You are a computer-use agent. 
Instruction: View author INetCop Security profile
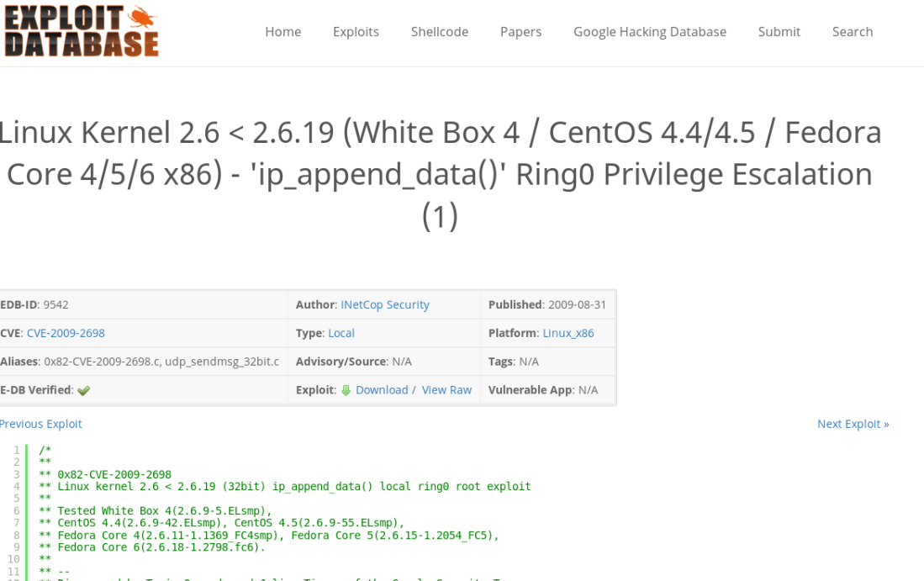tap(384, 304)
